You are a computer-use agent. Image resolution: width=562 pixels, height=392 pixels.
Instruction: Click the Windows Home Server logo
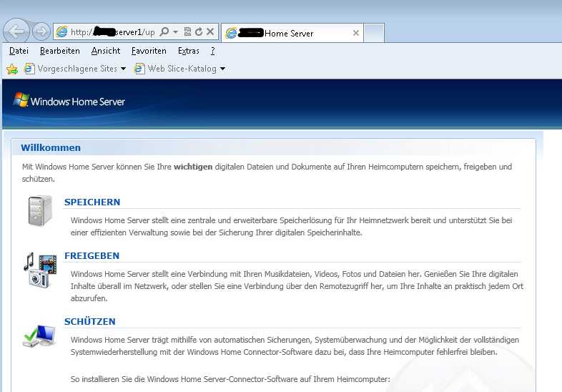69,101
